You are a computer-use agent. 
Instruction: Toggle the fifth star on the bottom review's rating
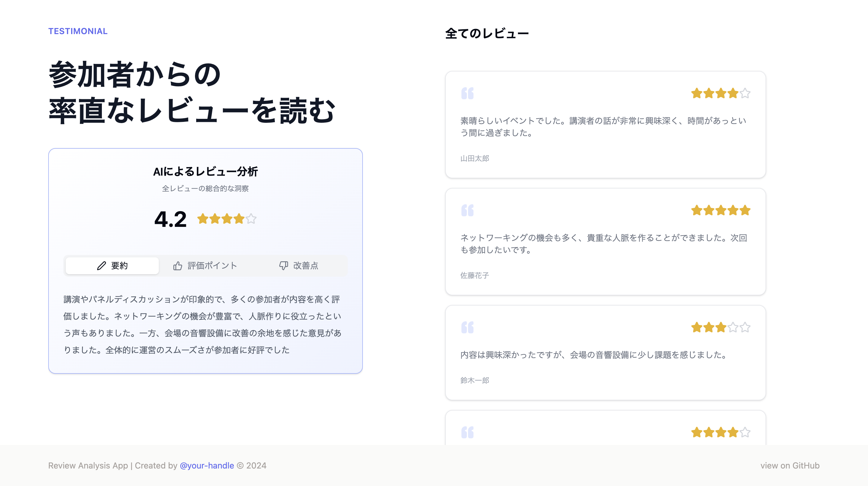click(745, 432)
